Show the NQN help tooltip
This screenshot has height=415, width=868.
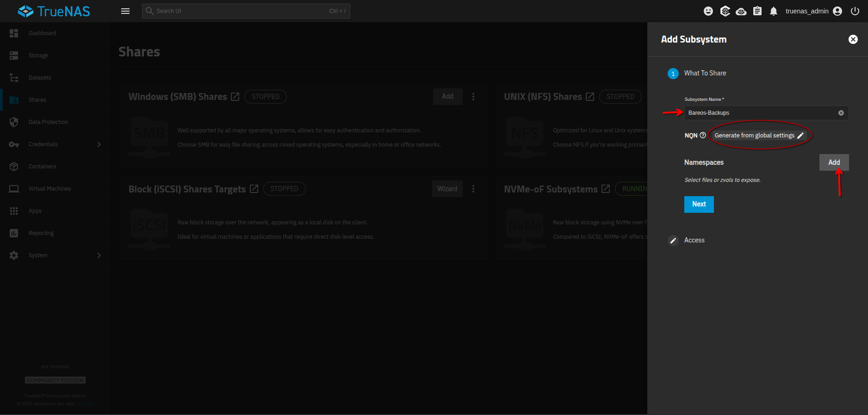pyautogui.click(x=703, y=135)
